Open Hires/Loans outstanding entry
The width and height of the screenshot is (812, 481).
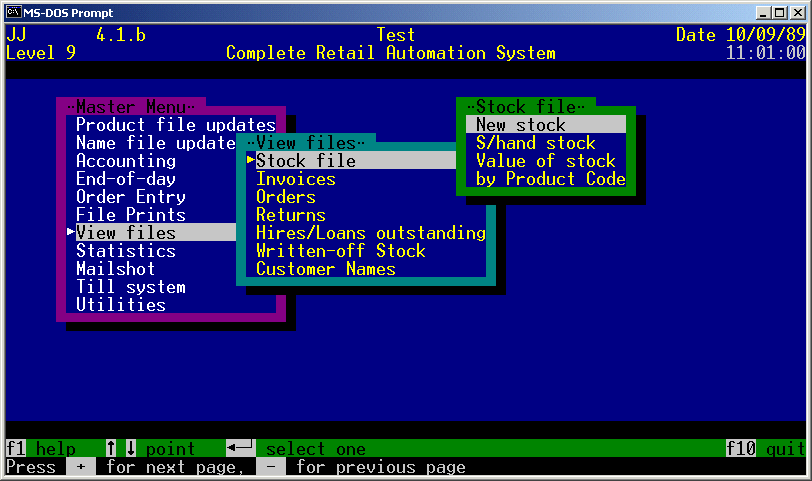tap(370, 233)
